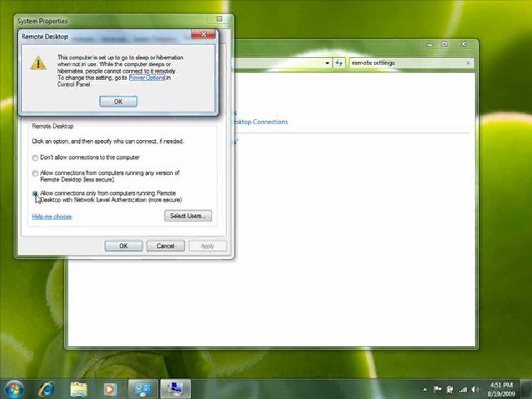Click the Show desktop button
This screenshot has width=532, height=399.
click(x=526, y=389)
